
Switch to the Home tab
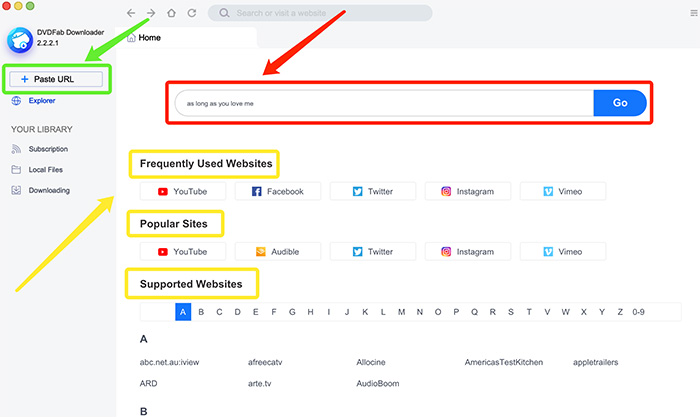pyautogui.click(x=148, y=37)
